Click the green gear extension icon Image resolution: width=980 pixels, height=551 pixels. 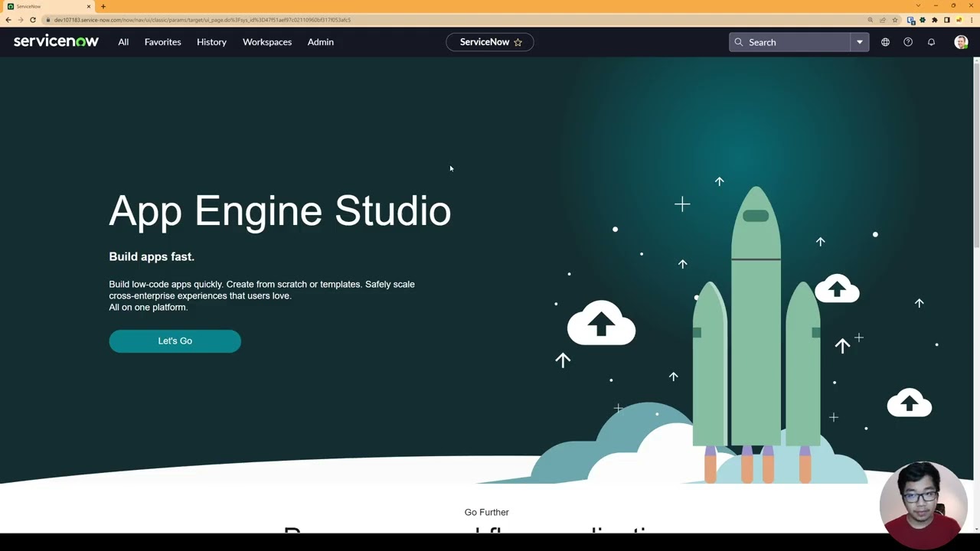923,20
